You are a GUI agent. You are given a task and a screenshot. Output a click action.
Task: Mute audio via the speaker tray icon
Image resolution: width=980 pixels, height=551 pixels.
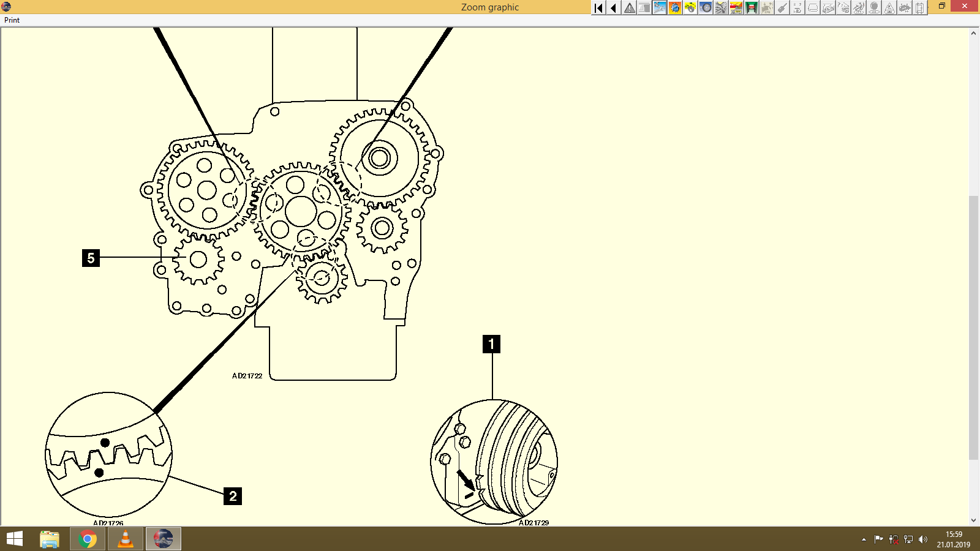(924, 539)
